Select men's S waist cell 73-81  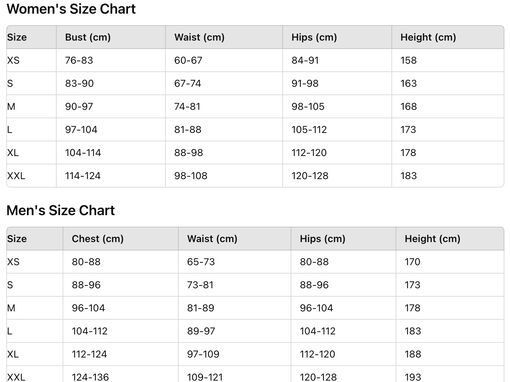point(200,285)
